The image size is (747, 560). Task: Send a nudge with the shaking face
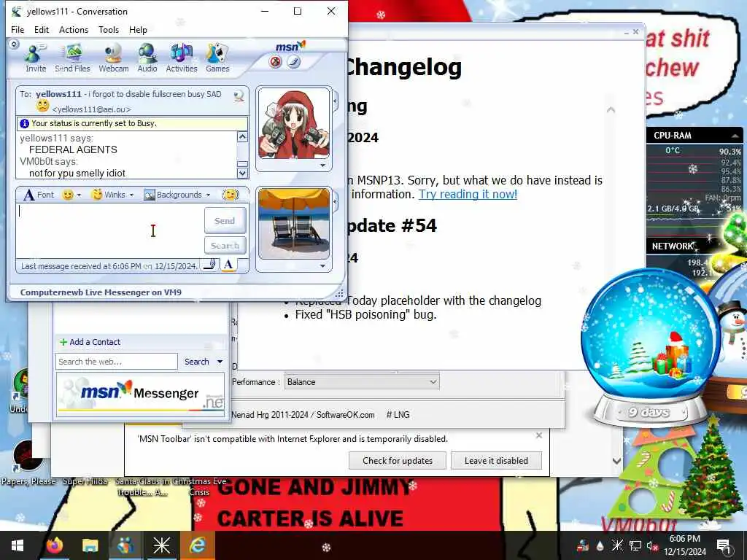click(x=231, y=195)
